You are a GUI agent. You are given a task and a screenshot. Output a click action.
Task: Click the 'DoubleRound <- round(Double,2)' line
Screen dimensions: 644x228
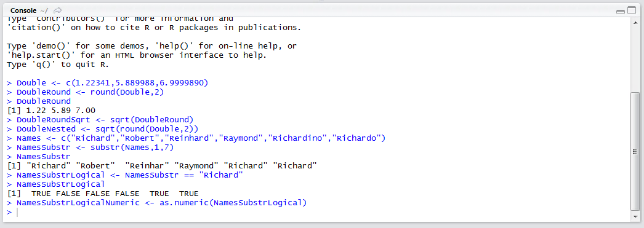pyautogui.click(x=86, y=92)
